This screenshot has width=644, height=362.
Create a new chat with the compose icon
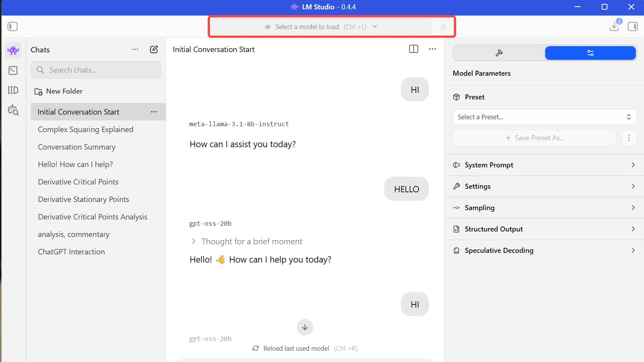[154, 49]
